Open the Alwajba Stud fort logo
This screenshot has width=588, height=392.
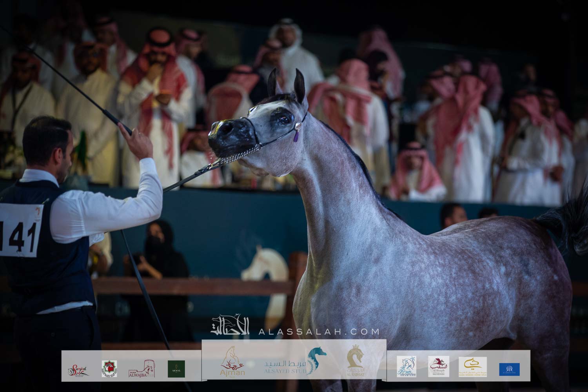coord(143,369)
